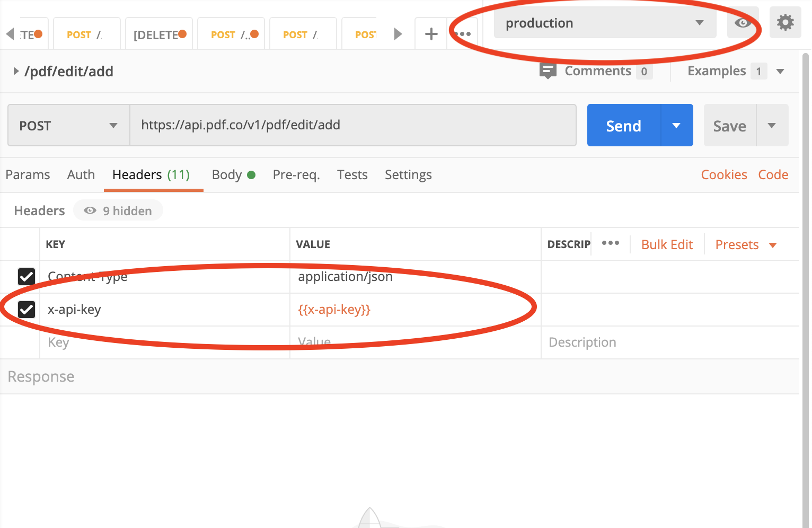Change the POST HTTP method dropdown

tap(69, 125)
